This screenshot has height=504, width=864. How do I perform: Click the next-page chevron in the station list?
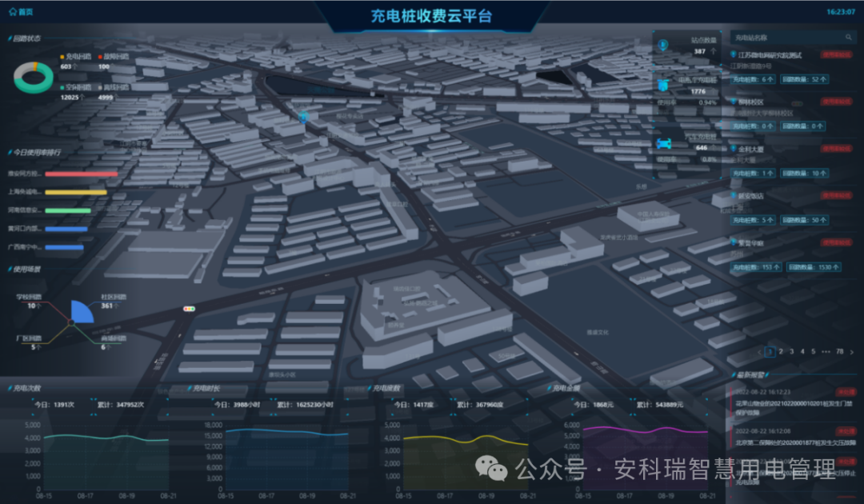point(852,352)
